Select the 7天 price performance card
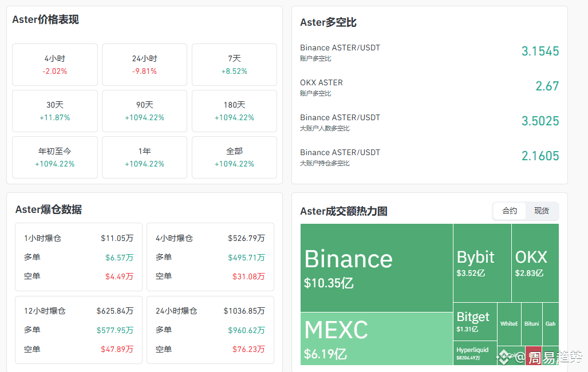This screenshot has height=372, width=588. point(234,65)
